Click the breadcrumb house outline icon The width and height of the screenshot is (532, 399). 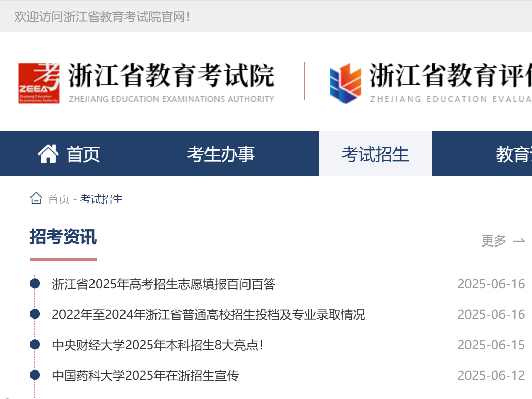click(36, 198)
